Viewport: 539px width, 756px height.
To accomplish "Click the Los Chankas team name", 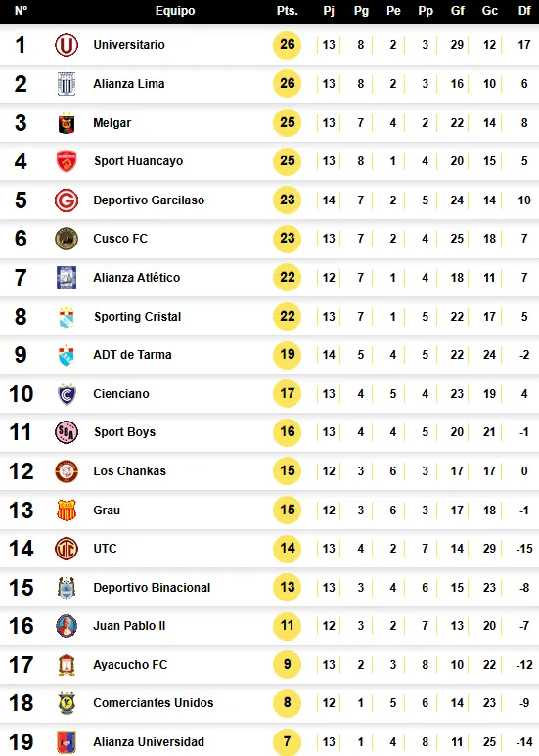I will 130,471.
